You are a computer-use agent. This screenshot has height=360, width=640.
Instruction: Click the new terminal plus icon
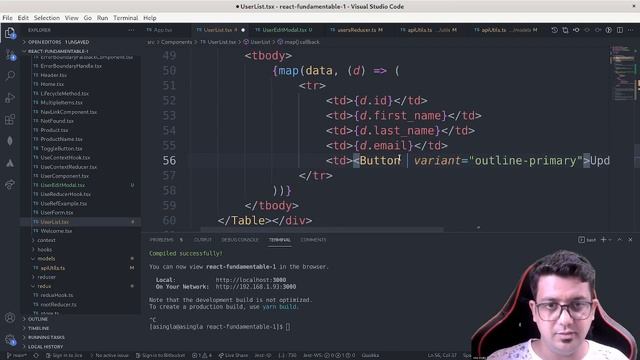603,240
